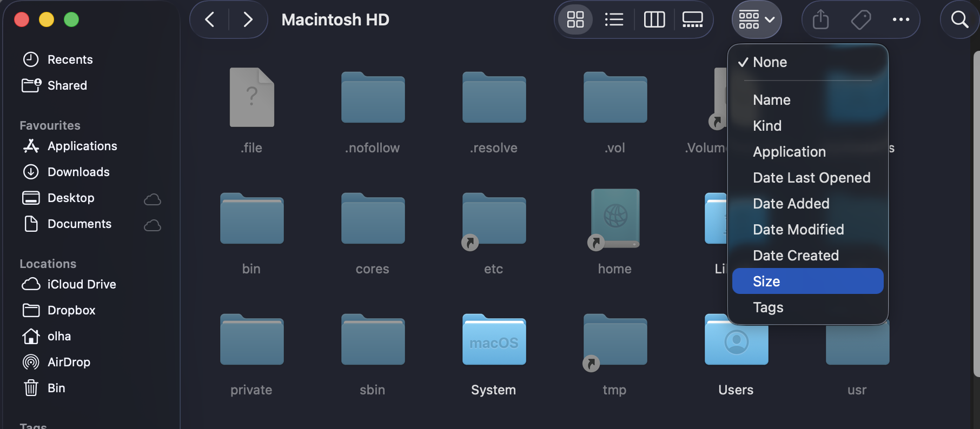Screen dimensions: 980x429
Task: Select the cores folder
Action: point(373,218)
